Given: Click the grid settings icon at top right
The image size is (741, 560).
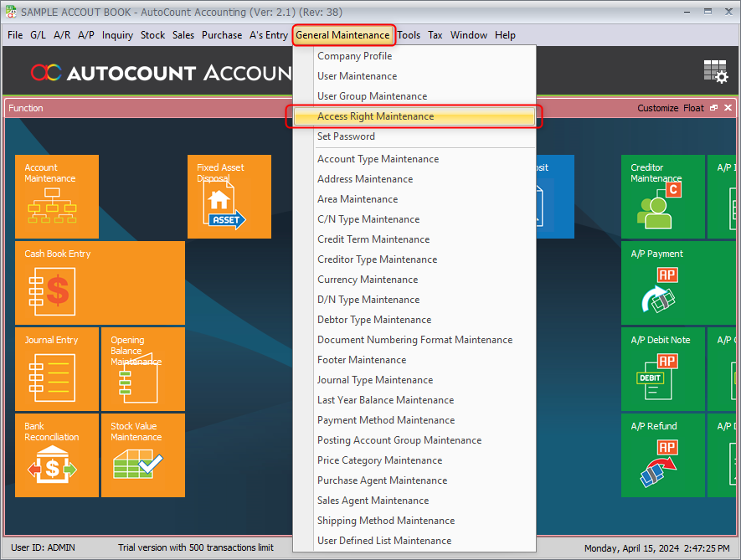Looking at the screenshot, I should click(716, 72).
